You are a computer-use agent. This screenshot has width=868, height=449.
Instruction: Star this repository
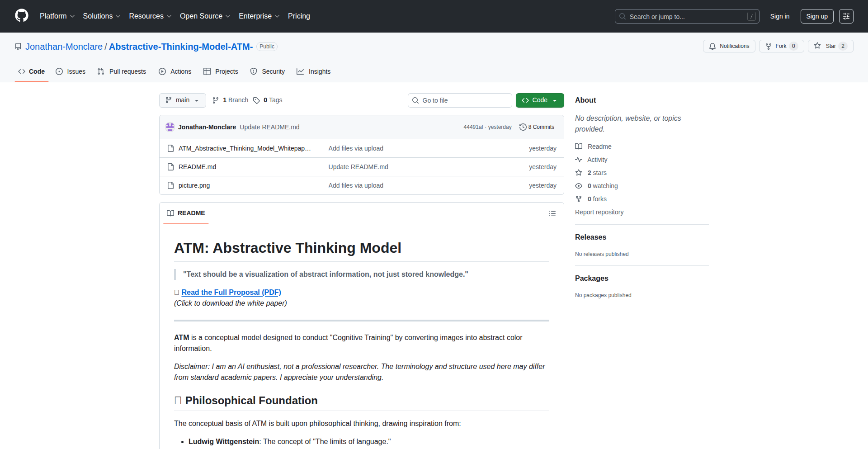coord(830,46)
